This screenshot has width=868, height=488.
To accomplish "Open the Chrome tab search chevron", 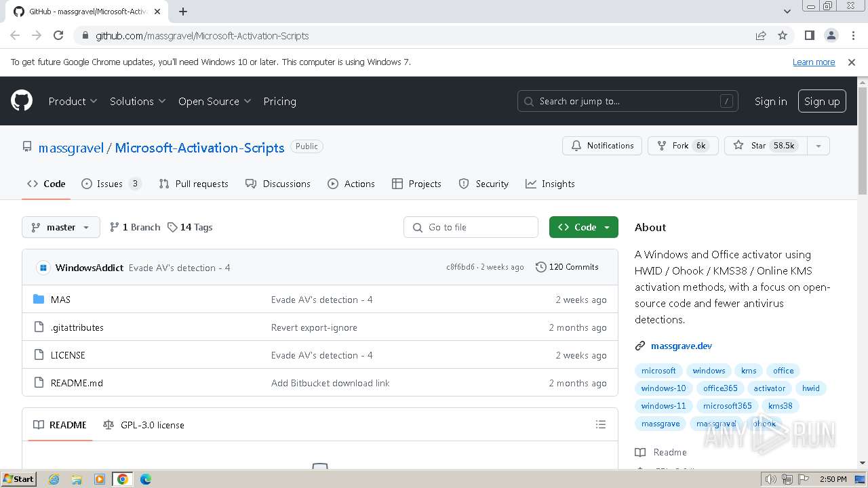I will [x=787, y=12].
